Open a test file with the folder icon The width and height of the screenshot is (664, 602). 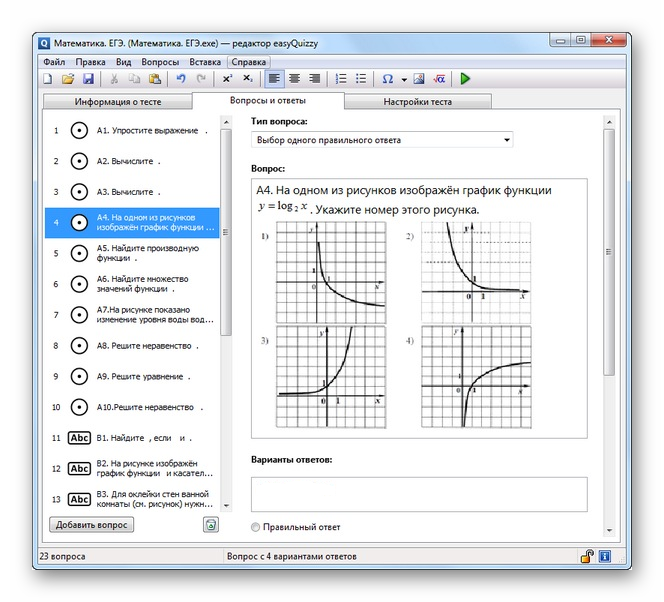[68, 79]
